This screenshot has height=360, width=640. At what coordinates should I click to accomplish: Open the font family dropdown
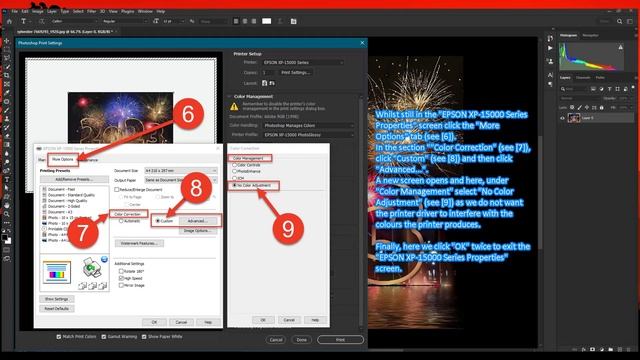click(x=74, y=21)
